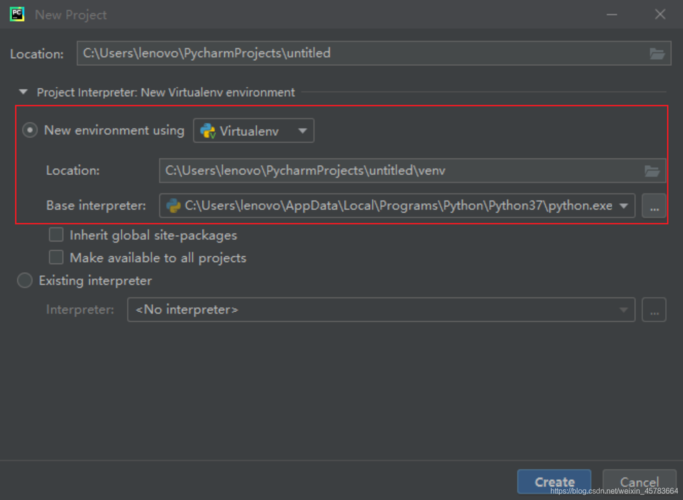Edit the project Location path field
This screenshot has height=500, width=683.
[x=374, y=54]
